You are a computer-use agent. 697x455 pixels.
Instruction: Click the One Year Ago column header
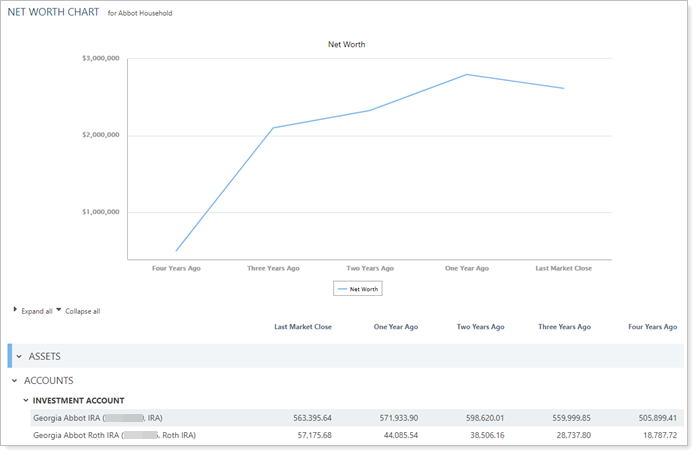tap(396, 327)
